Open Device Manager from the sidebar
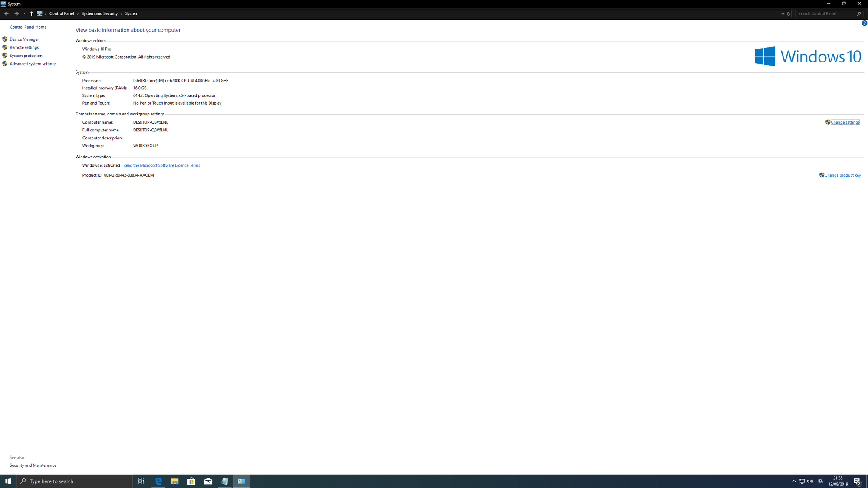The height and width of the screenshot is (488, 868). coord(24,39)
